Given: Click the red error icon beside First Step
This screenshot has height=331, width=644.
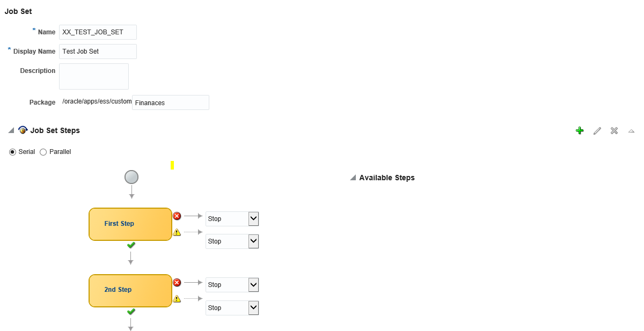Looking at the screenshot, I should click(177, 216).
